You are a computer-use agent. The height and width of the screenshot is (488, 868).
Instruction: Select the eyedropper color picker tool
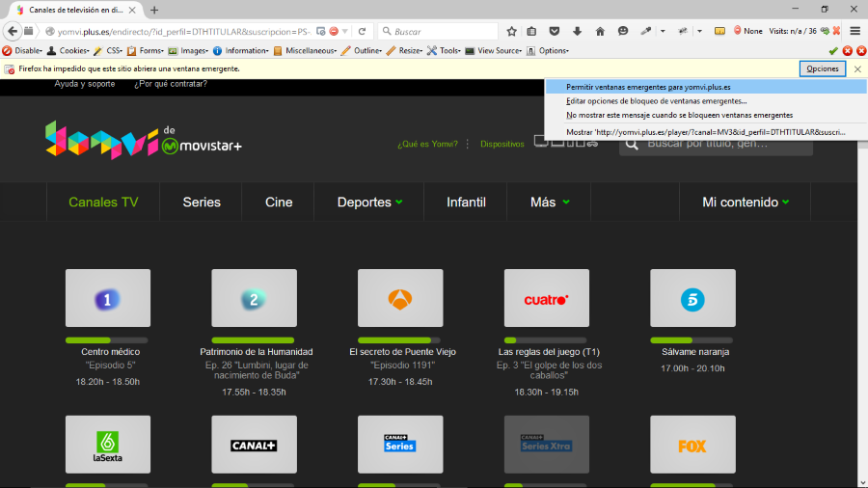pos(646,32)
